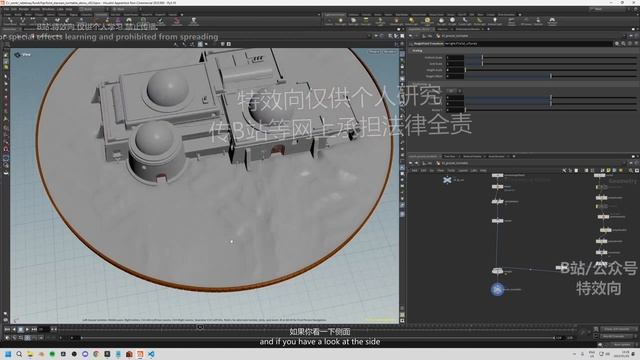Select the Camera shelf tool
The width and height of the screenshot is (640, 360).
click(x=329, y=21)
